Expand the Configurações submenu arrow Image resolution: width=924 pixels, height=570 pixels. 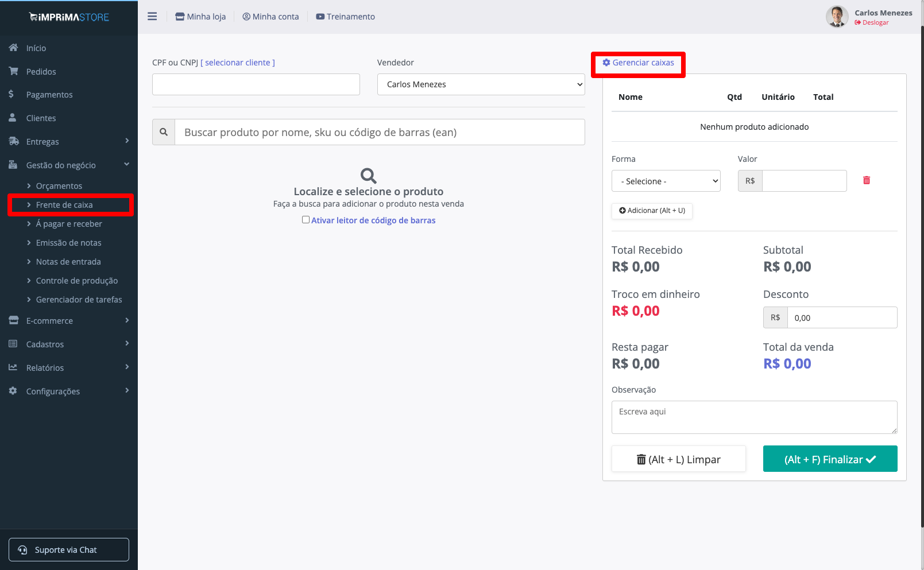[x=127, y=390]
